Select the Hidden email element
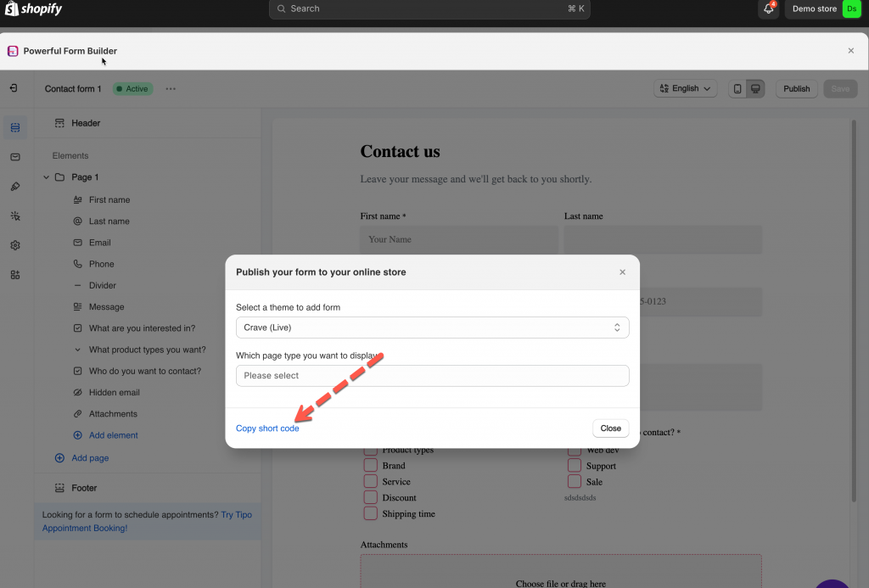The height and width of the screenshot is (588, 869). pos(114,393)
